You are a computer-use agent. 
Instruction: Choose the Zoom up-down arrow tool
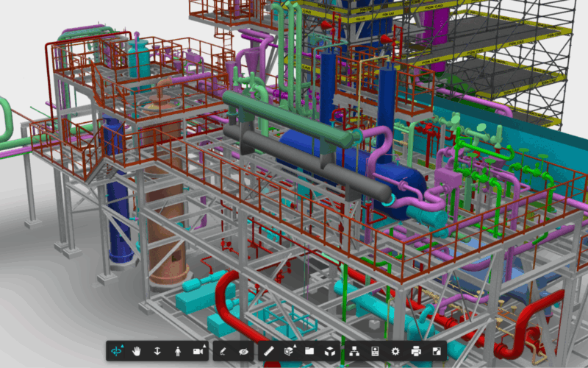[157, 352]
